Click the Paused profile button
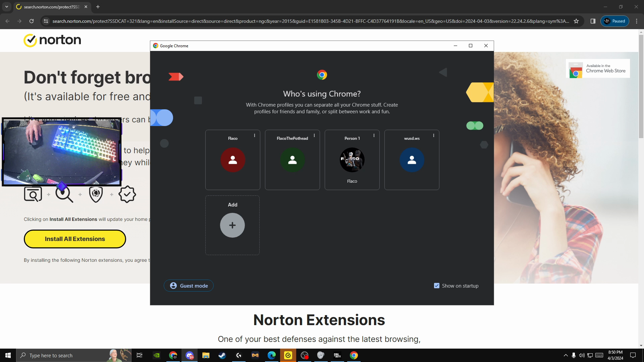Viewport: 644px width, 362px height. 614,21
